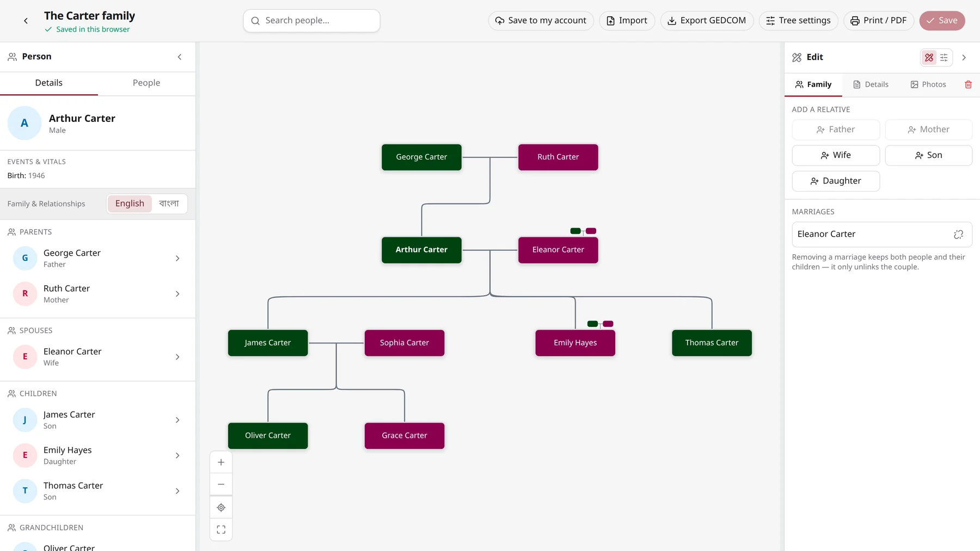Collapse the Person panel with its chevron
980x551 pixels.
click(180, 57)
